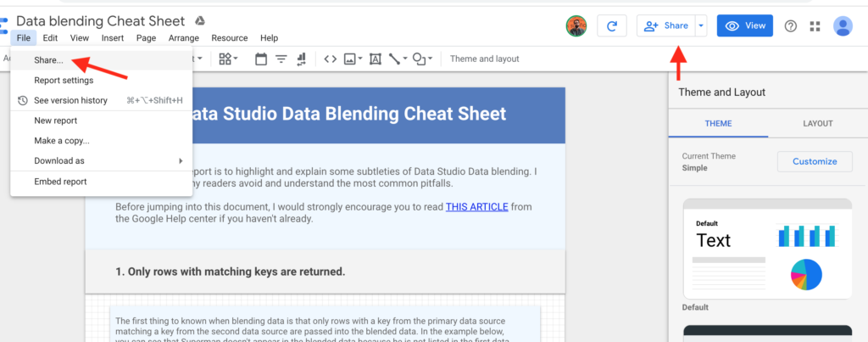The height and width of the screenshot is (342, 868).
Task: Open the Google apps grid icon
Action: click(x=815, y=26)
